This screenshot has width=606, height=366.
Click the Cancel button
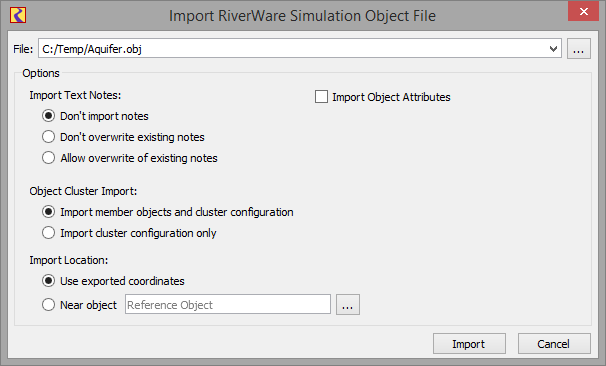(554, 344)
